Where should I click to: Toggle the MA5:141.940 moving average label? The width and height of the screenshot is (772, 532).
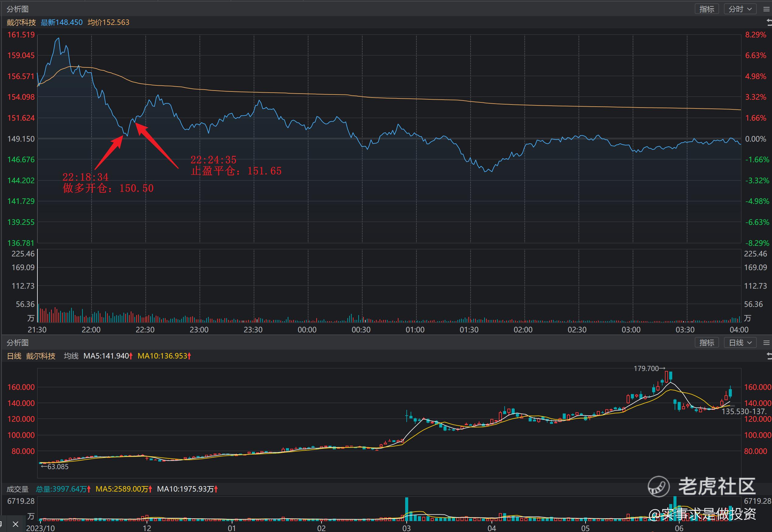108,356
